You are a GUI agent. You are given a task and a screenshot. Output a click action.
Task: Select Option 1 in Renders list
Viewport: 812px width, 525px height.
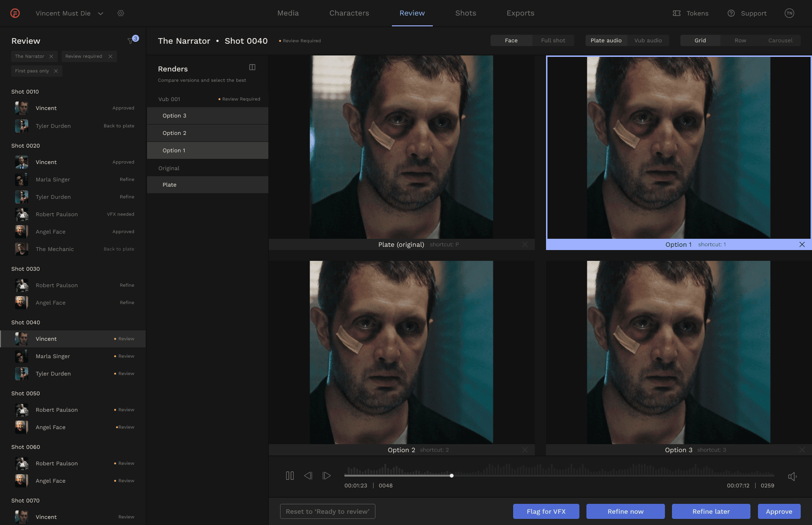(208, 150)
